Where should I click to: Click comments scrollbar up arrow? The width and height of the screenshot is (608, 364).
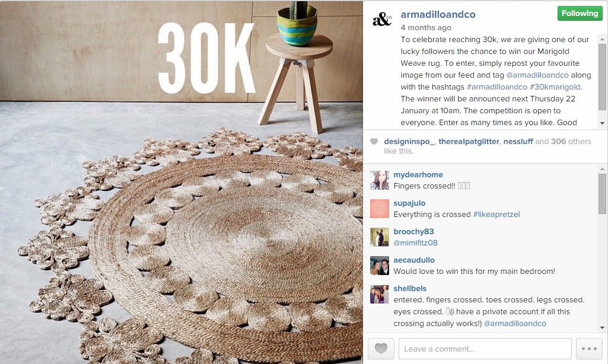[x=602, y=169]
